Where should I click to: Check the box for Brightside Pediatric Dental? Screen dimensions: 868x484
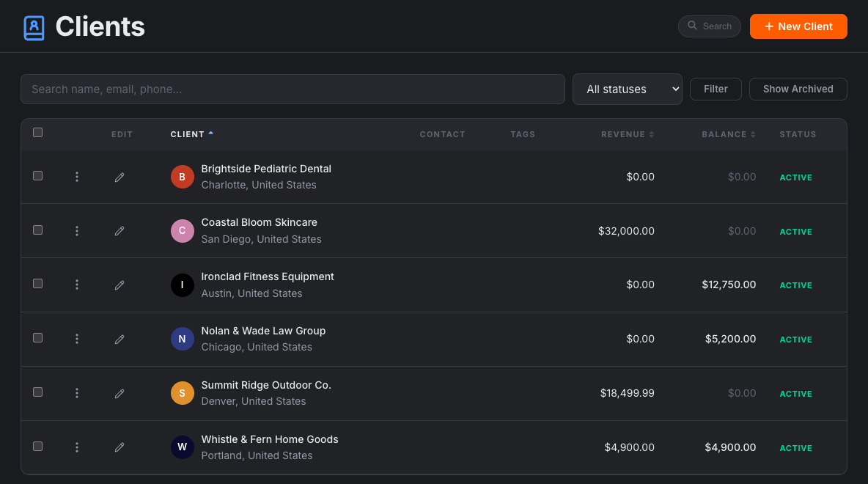click(x=37, y=175)
